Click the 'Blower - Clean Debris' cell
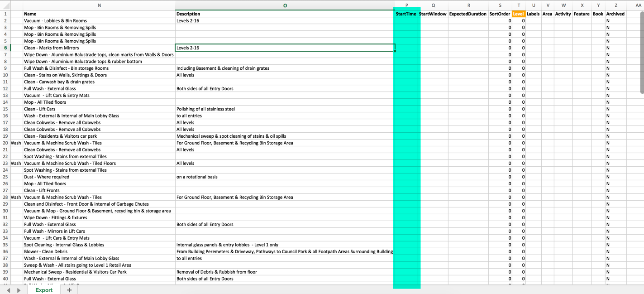This screenshot has height=294, width=644. coord(46,251)
